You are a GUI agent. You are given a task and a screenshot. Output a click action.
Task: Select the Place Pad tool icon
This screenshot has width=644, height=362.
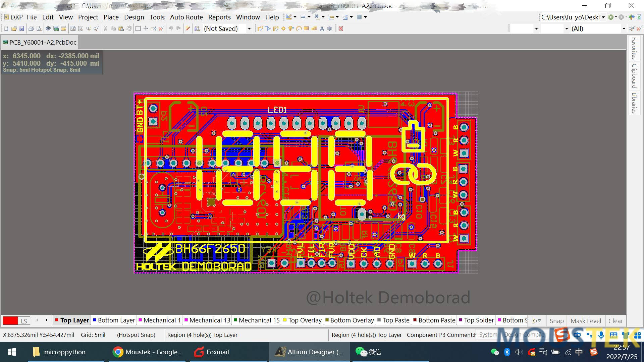pyautogui.click(x=283, y=28)
